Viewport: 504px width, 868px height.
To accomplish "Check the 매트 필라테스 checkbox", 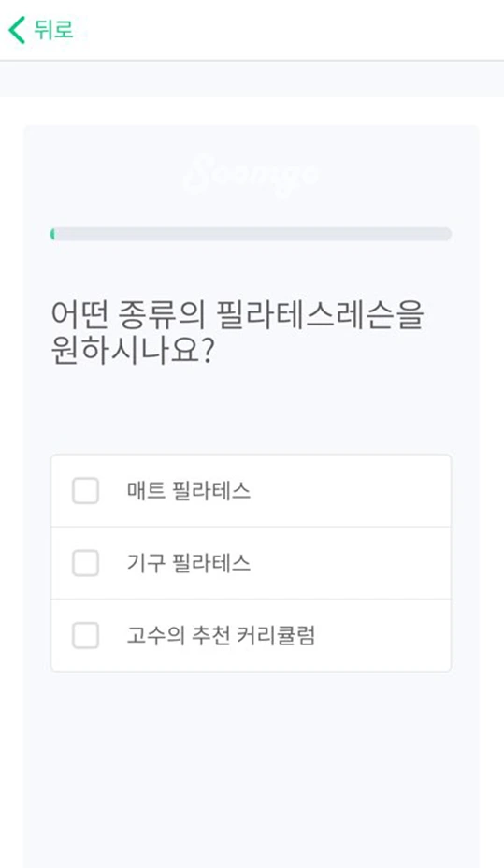I will click(86, 491).
